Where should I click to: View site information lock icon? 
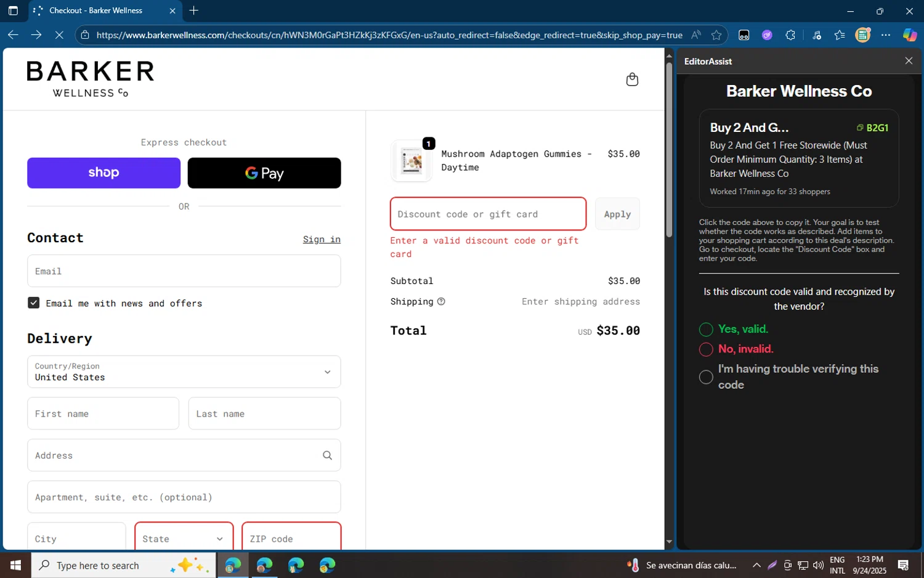click(85, 35)
